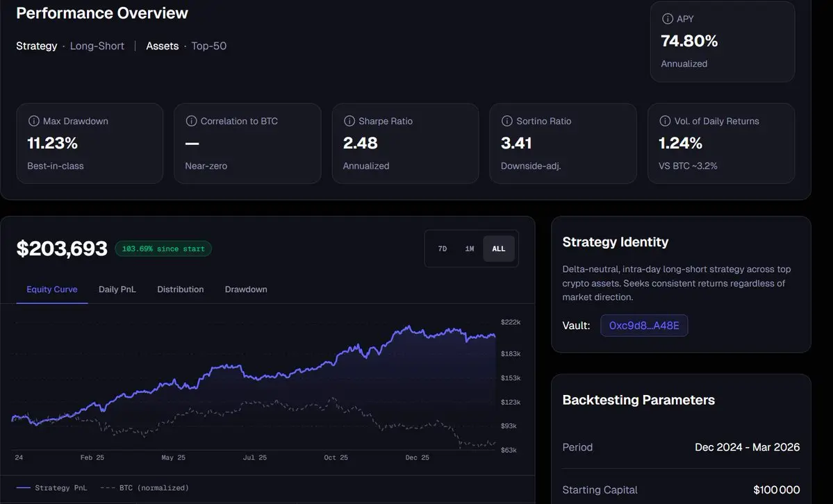Toggle the Strategy PnL legend entry
Screen dimensions: 833x504
pyautogui.click(x=53, y=488)
